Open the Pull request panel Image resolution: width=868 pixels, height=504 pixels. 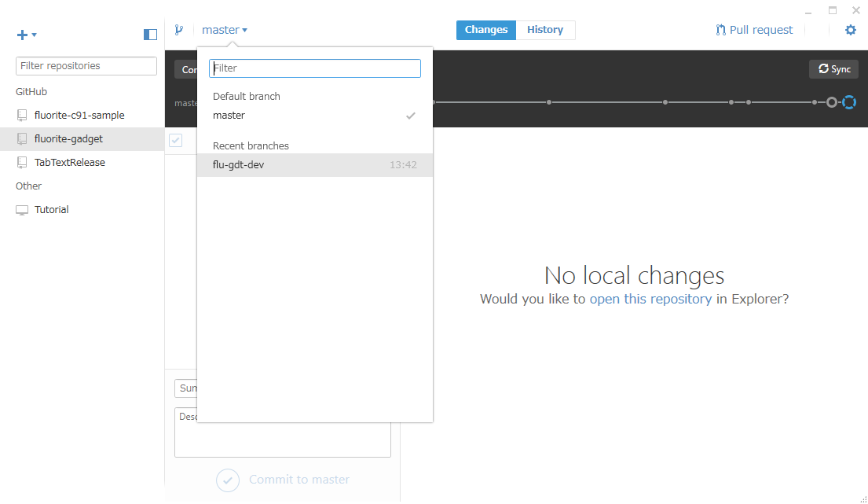[x=753, y=29]
